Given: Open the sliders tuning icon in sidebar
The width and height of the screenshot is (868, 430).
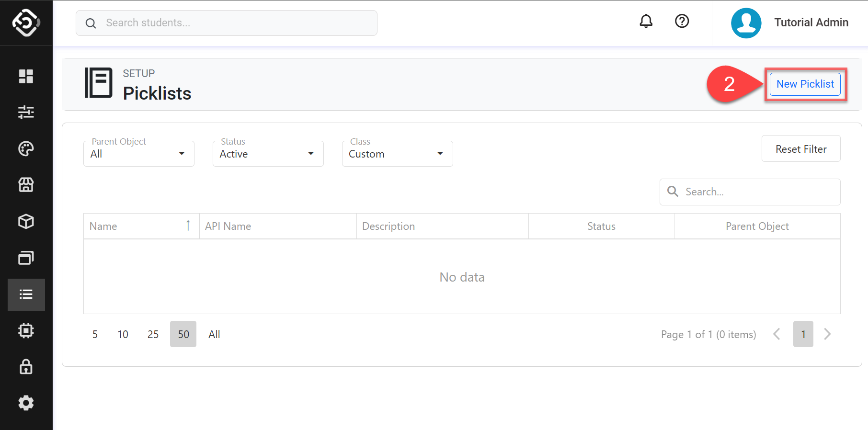Looking at the screenshot, I should tap(26, 112).
